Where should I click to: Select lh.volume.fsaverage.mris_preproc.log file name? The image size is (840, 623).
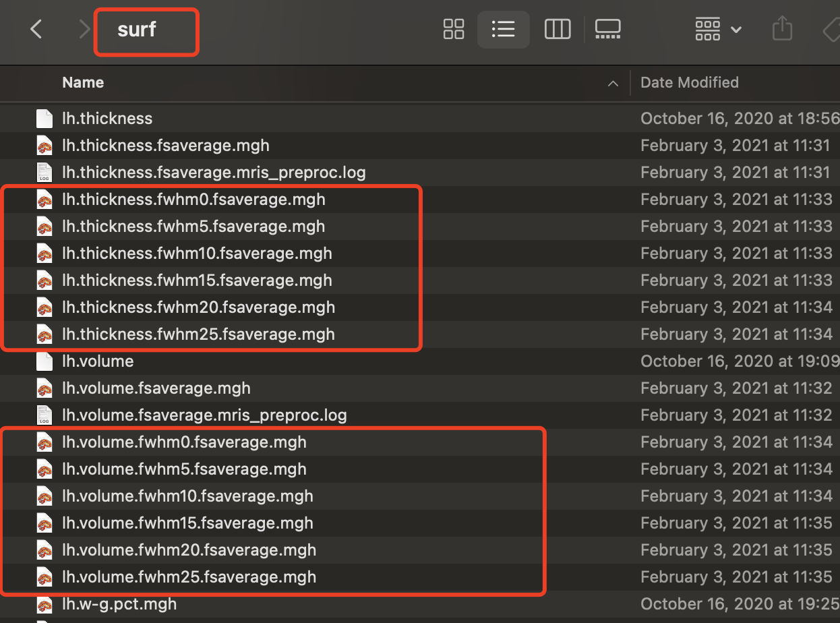[x=204, y=415]
